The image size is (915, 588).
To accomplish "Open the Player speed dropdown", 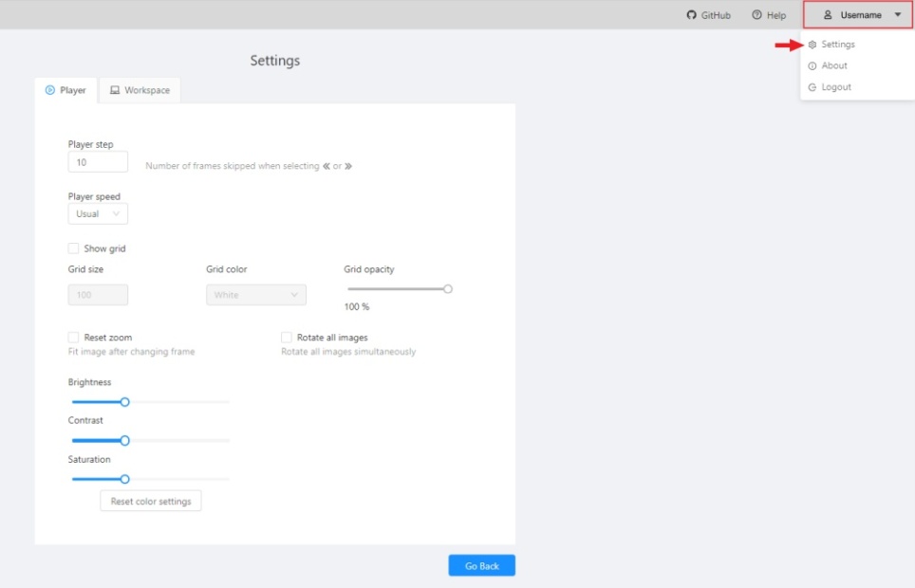I will [98, 214].
